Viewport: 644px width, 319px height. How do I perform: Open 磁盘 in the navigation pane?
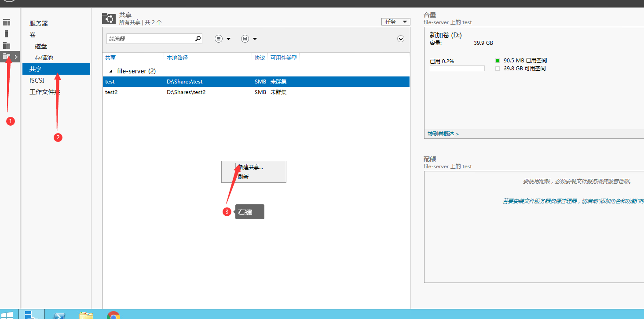tap(41, 46)
